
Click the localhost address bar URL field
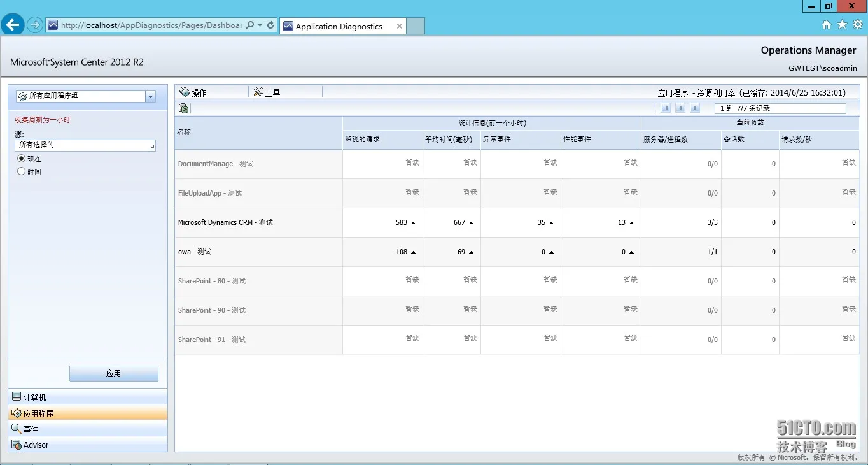pyautogui.click(x=151, y=25)
